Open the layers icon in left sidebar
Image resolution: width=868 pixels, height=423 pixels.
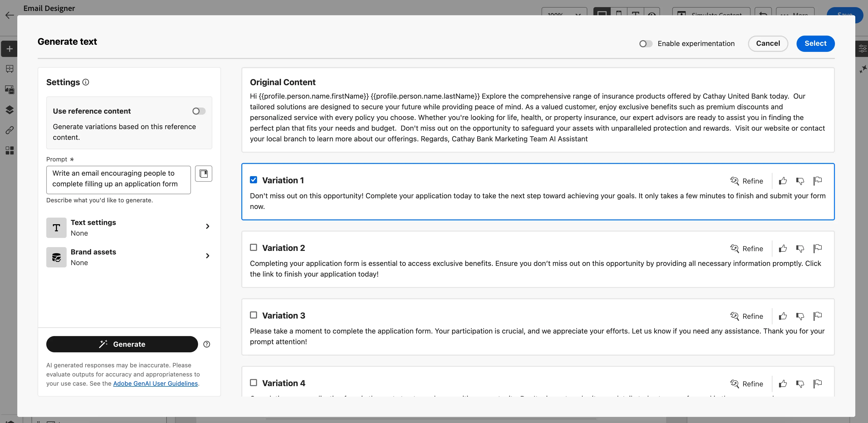(9, 110)
